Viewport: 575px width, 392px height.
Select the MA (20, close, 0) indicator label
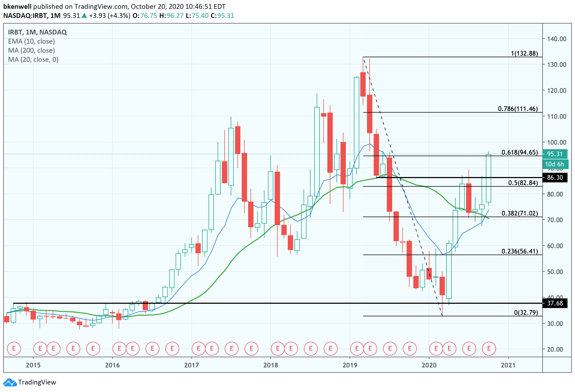[33, 60]
